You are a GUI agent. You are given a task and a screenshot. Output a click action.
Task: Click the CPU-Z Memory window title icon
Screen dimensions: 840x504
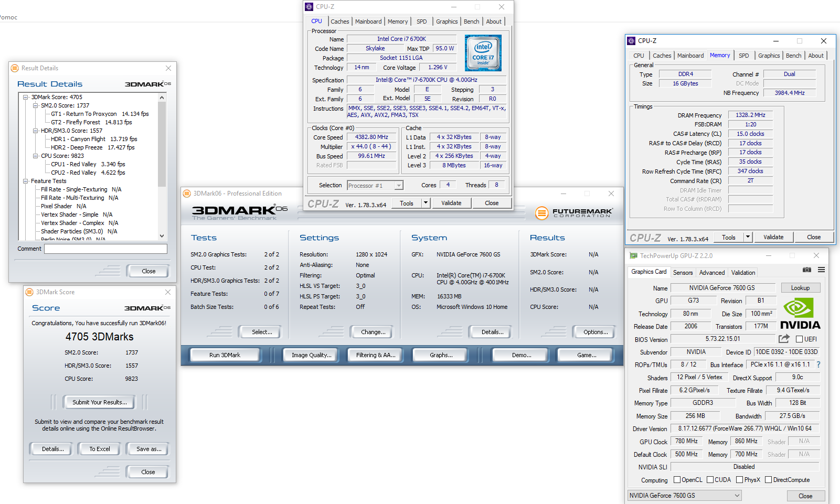631,40
